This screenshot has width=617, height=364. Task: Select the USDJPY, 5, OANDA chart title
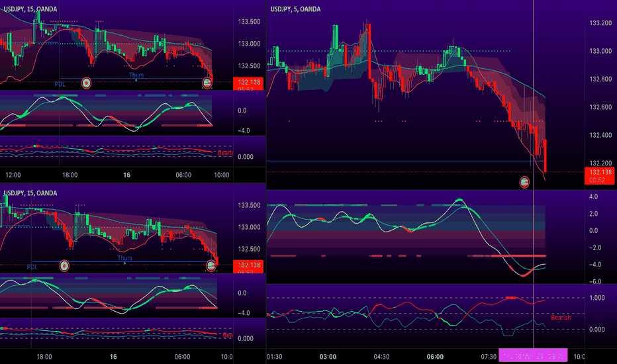click(x=295, y=9)
